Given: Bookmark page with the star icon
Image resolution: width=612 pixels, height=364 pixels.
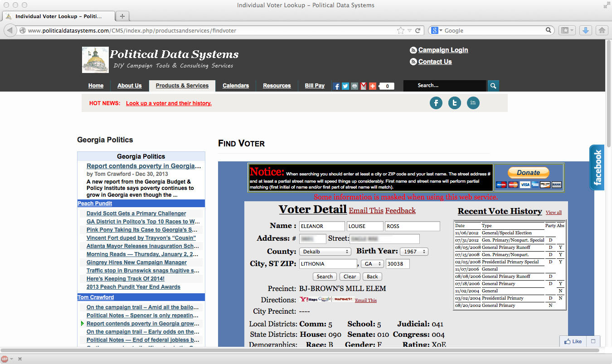Looking at the screenshot, I should 400,31.
